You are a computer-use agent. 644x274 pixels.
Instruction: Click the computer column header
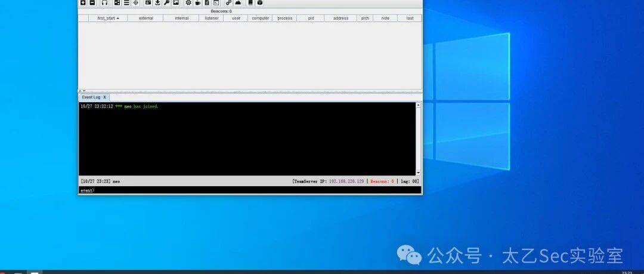coord(260,18)
